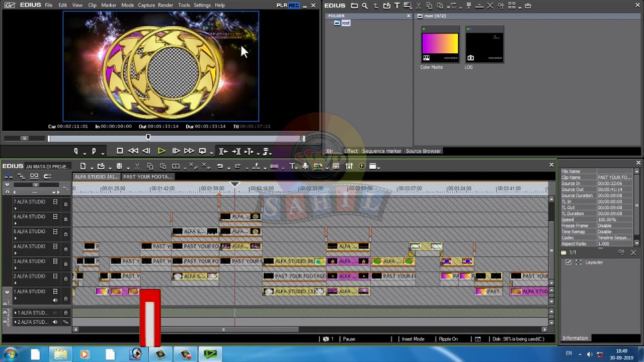Screen dimensions: 644x362
Task: Select the PAST YOUR FOOTA sequence tab
Action: pos(147,176)
